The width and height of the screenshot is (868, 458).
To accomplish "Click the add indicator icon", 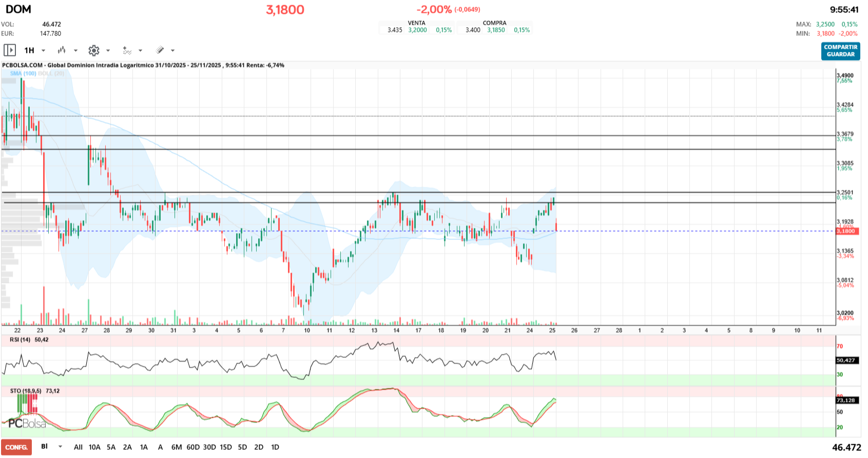I will coord(127,50).
